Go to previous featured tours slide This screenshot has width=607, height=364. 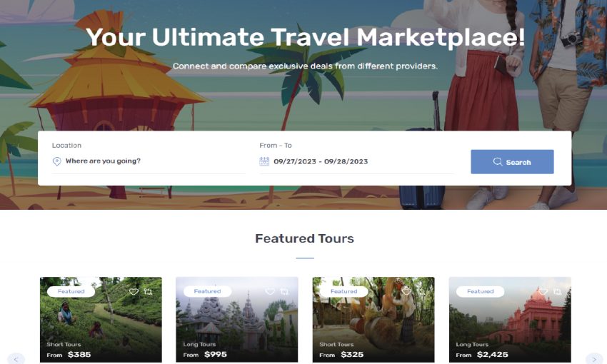16,359
